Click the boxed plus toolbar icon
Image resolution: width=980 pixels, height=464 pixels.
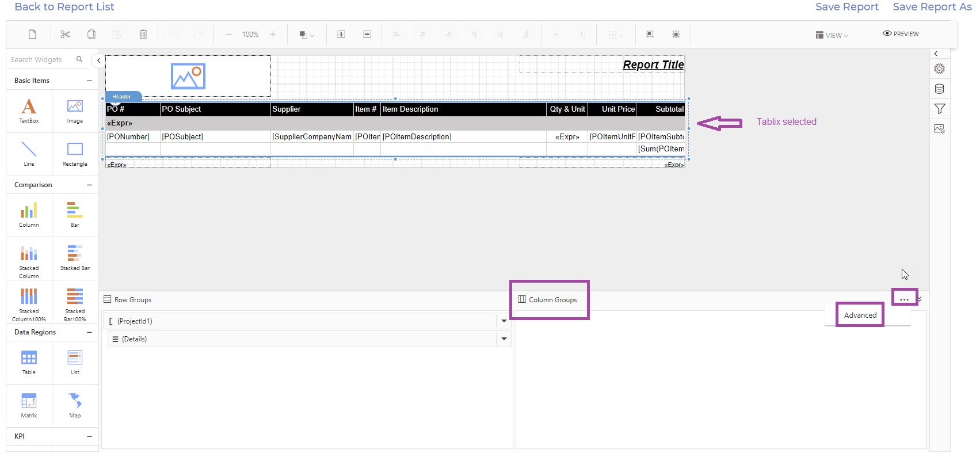pos(341,35)
